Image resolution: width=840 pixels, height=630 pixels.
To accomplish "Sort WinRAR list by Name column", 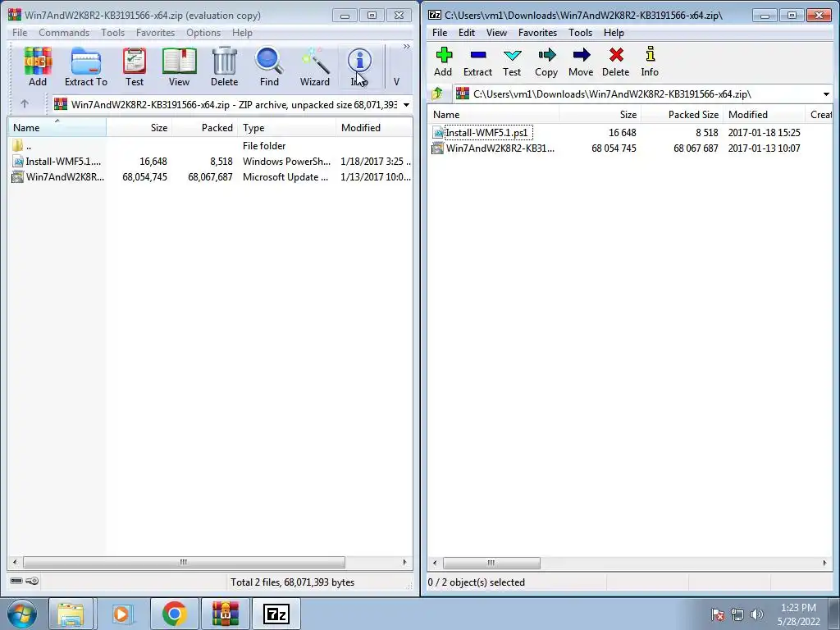I will coord(57,127).
